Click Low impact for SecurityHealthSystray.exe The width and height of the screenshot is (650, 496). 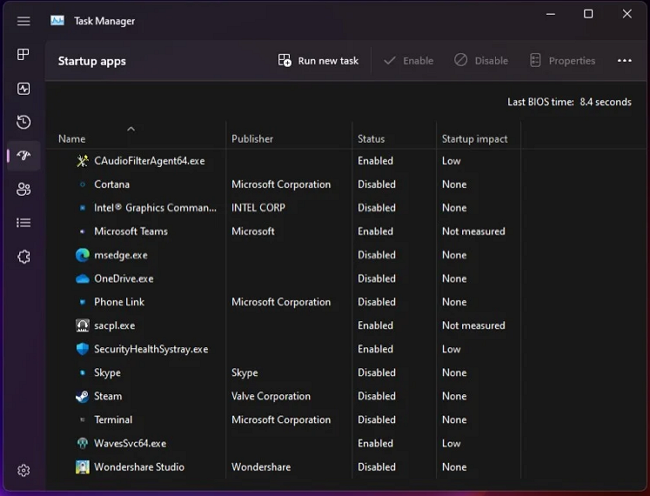click(x=451, y=349)
